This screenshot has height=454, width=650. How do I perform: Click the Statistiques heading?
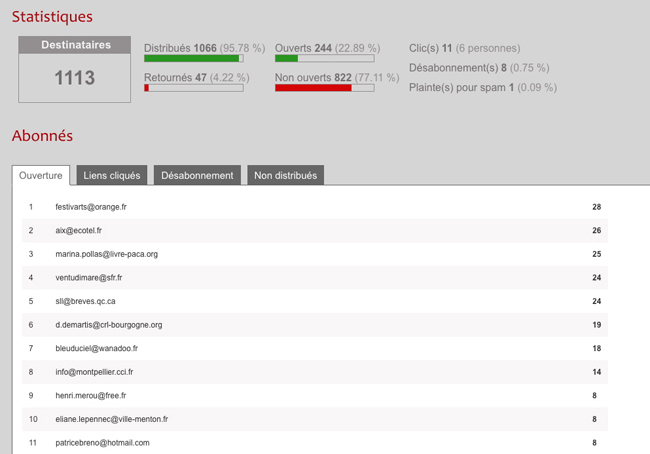click(52, 17)
